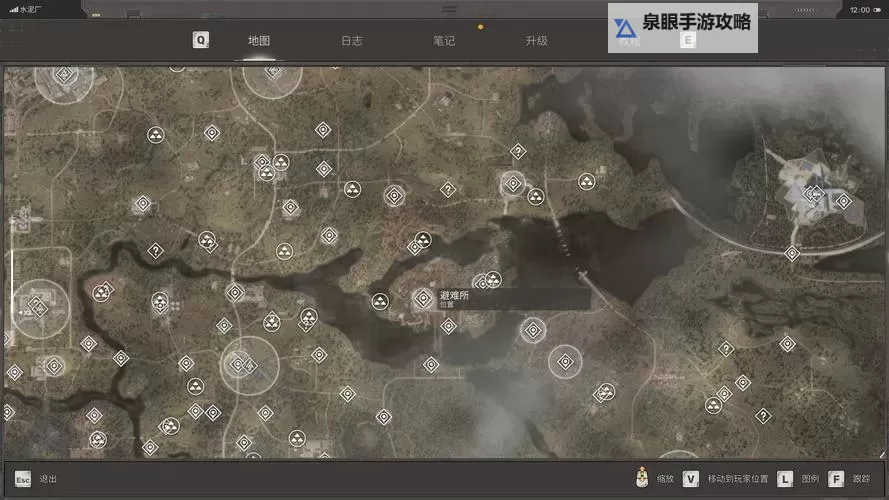Click the 退出 label
This screenshot has height=500, width=889.
[48, 479]
